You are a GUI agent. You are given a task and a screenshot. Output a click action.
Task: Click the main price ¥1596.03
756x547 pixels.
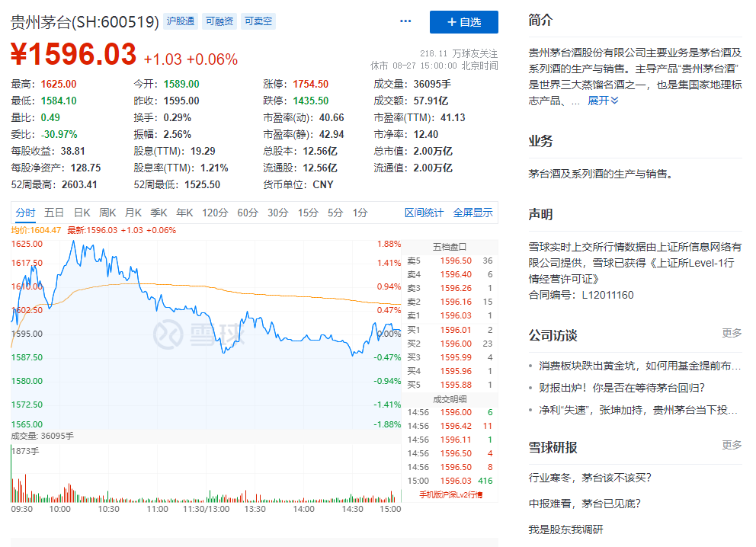[74, 54]
